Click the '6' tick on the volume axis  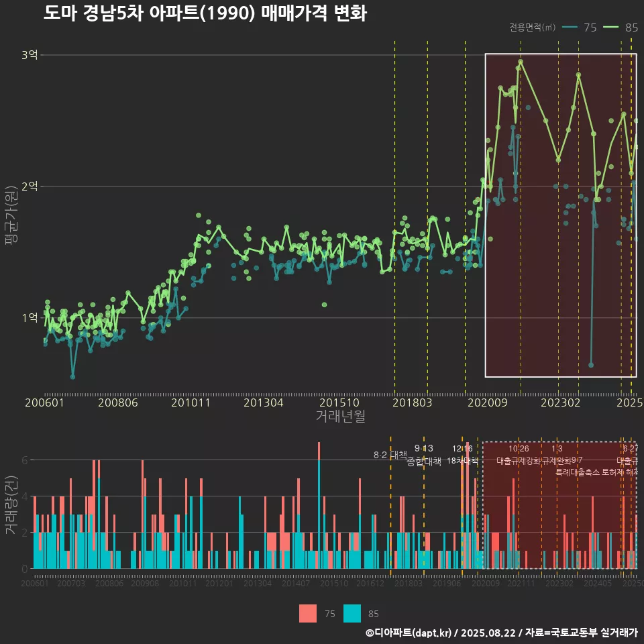25,460
